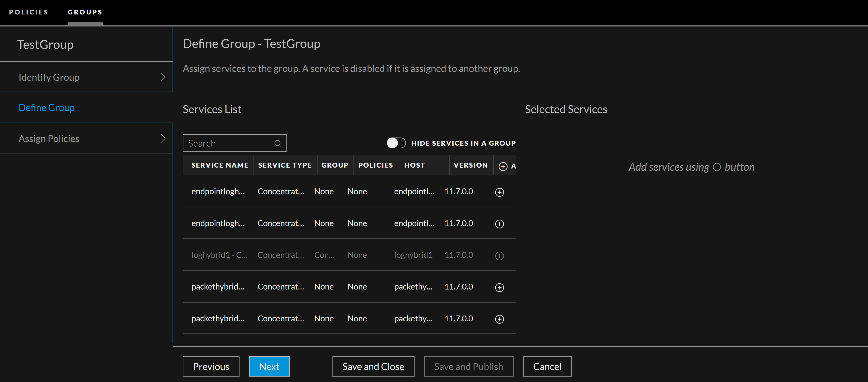Viewport: 868px width, 382px height.
Task: Click add-all plus icon in table header
Action: 503,166
